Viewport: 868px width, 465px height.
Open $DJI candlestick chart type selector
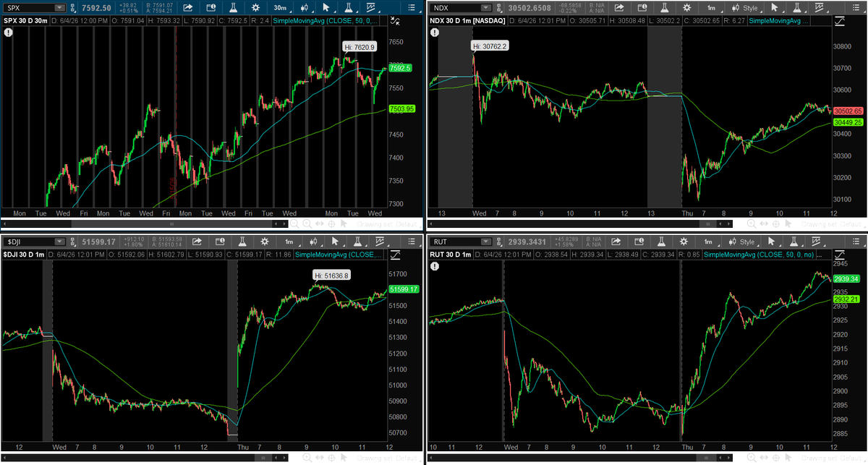point(314,242)
